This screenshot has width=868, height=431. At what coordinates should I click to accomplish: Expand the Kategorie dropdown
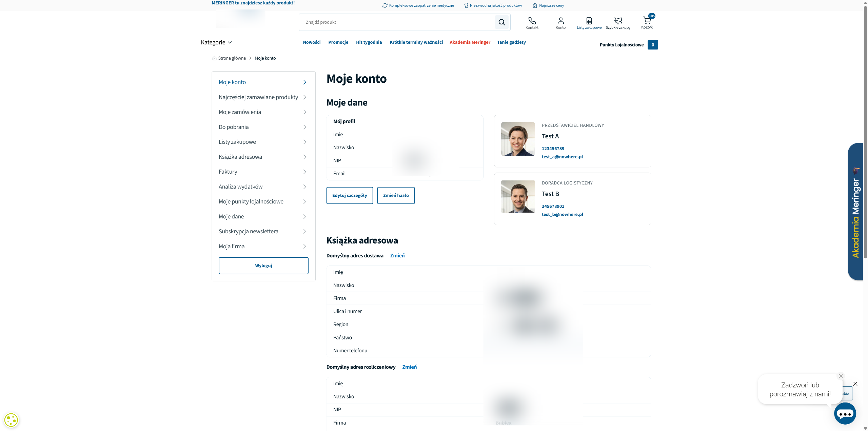[216, 42]
